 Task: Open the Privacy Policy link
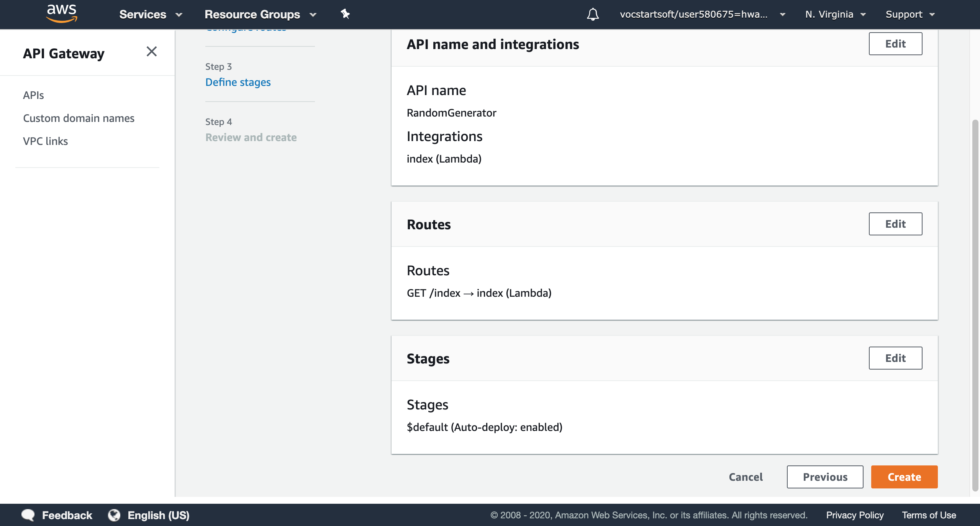[855, 515]
